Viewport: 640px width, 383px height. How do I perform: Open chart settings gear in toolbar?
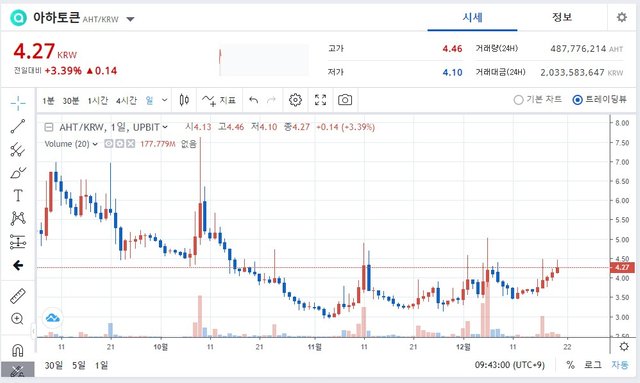(295, 100)
